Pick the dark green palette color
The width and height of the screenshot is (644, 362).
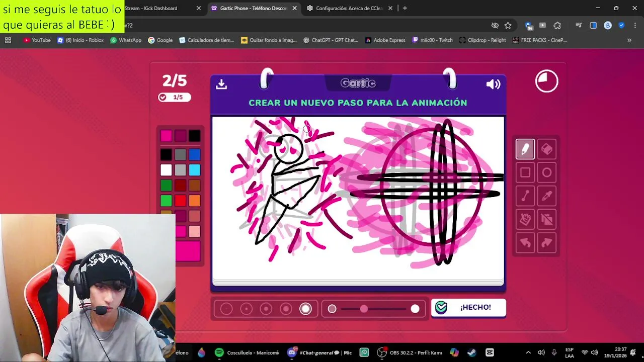coord(166,186)
